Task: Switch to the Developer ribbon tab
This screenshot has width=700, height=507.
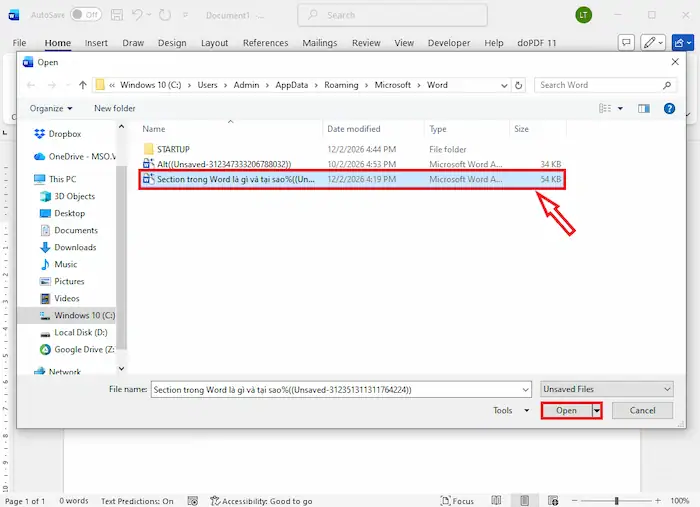Action: (x=448, y=43)
